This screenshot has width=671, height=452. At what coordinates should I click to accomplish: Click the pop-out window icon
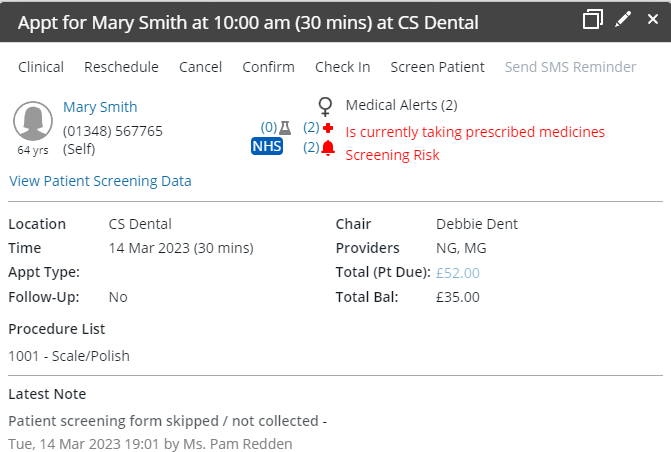(x=593, y=19)
